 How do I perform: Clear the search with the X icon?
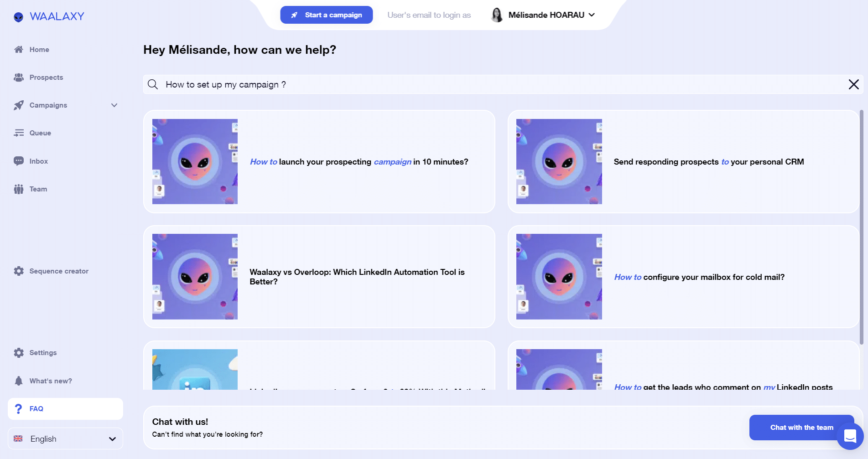click(x=853, y=84)
